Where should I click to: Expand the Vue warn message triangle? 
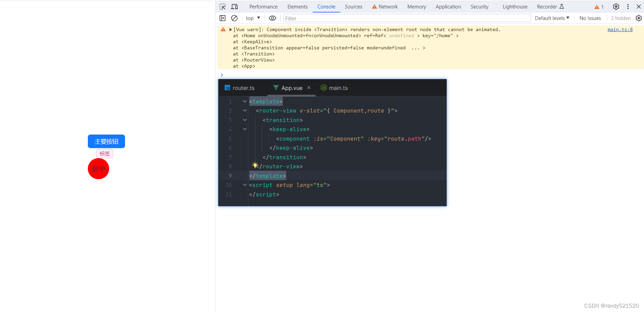tap(230, 30)
